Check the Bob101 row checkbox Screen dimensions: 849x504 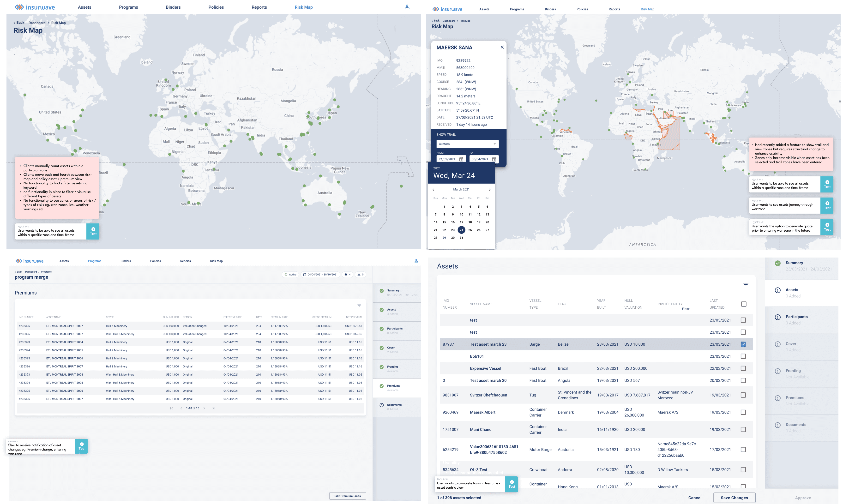click(x=743, y=356)
